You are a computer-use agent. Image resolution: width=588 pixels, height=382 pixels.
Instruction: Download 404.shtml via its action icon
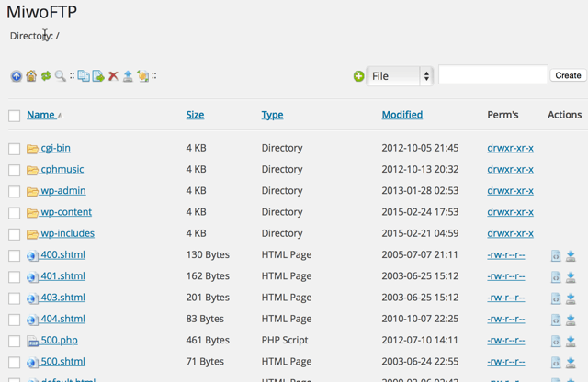pyautogui.click(x=571, y=320)
